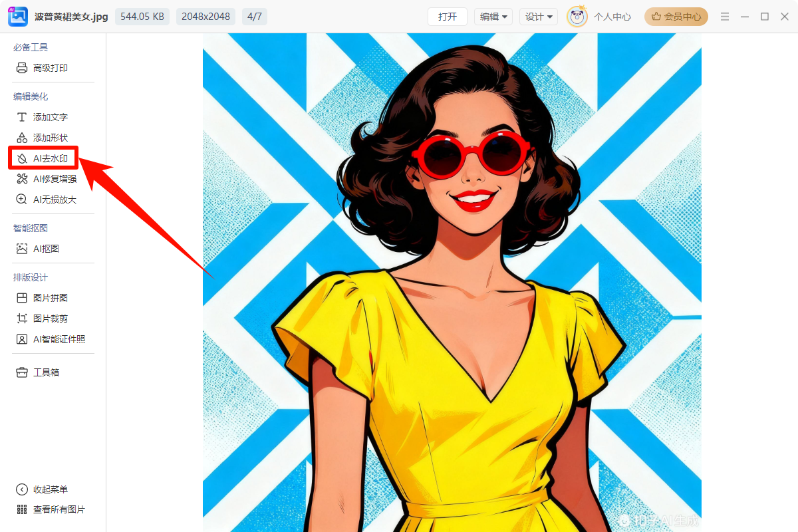Open the AI watermark removal (AI去水印) tool
Image resolution: width=798 pixels, height=532 pixels.
click(44, 158)
